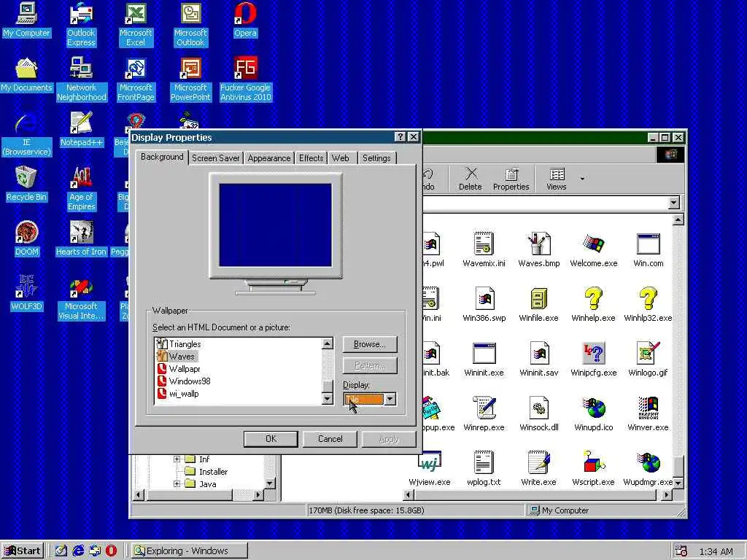Open the Display mode dropdown arrow
The width and height of the screenshot is (747, 560).
390,399
